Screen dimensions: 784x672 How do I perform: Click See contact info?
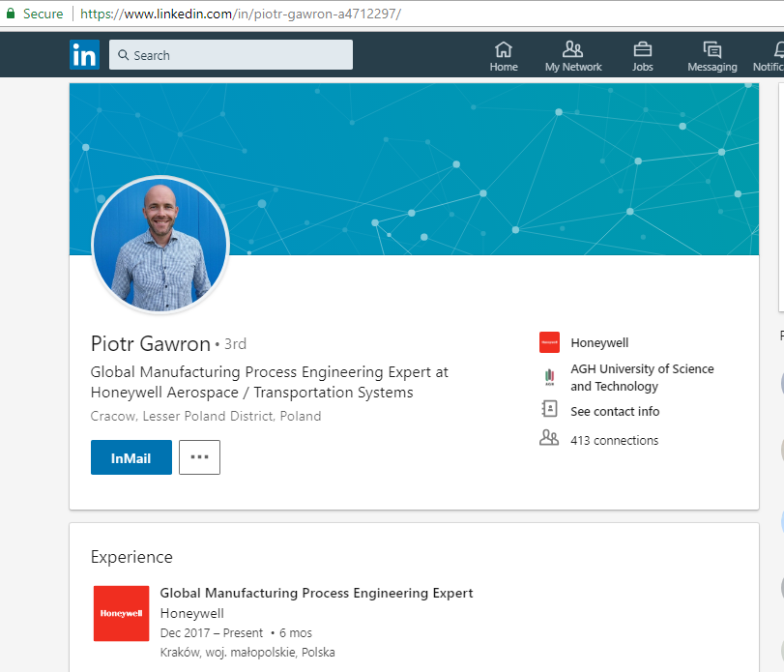(x=615, y=412)
